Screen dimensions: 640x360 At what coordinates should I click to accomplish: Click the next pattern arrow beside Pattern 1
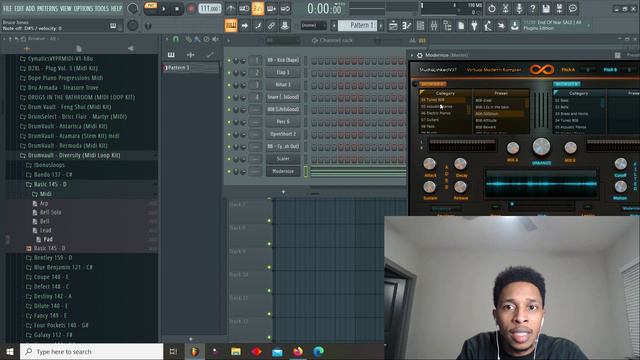381,25
